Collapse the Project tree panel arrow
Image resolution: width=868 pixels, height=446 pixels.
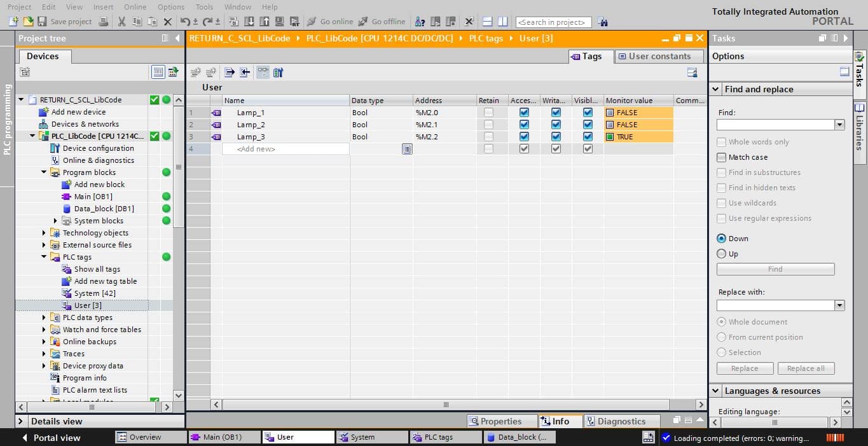(x=177, y=38)
